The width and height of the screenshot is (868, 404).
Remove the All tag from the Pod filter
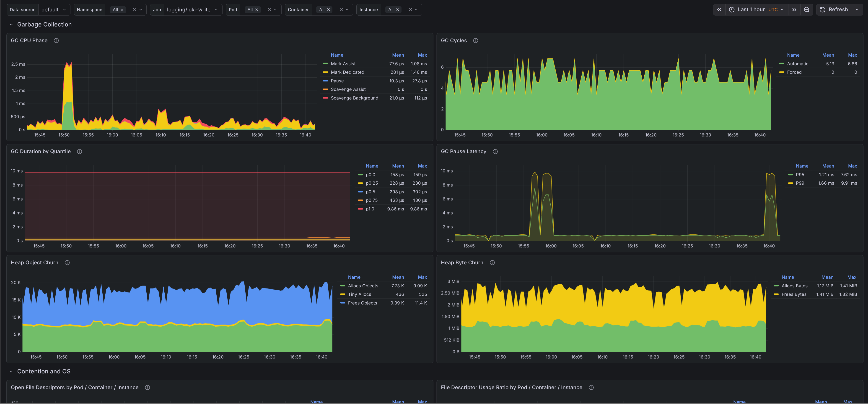[x=257, y=9]
